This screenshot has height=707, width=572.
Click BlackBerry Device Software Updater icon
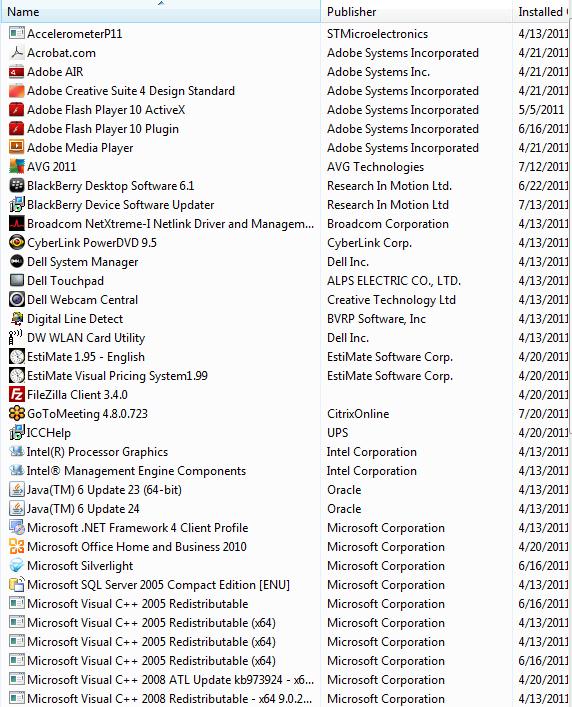17,204
